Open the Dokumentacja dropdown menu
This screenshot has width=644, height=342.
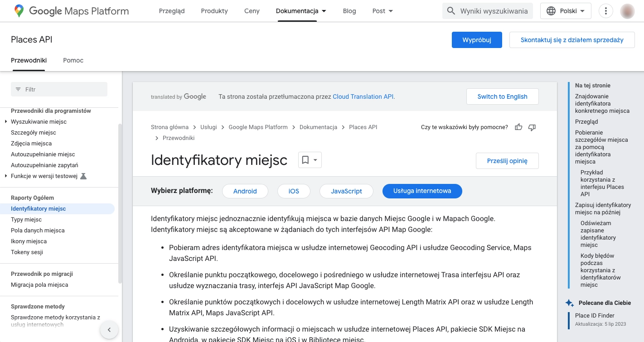(x=301, y=11)
